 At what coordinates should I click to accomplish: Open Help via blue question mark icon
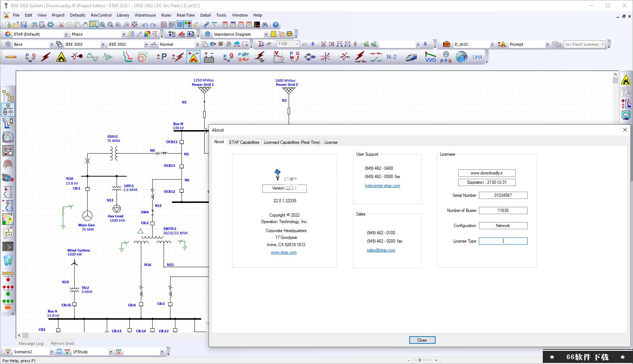click(276, 25)
